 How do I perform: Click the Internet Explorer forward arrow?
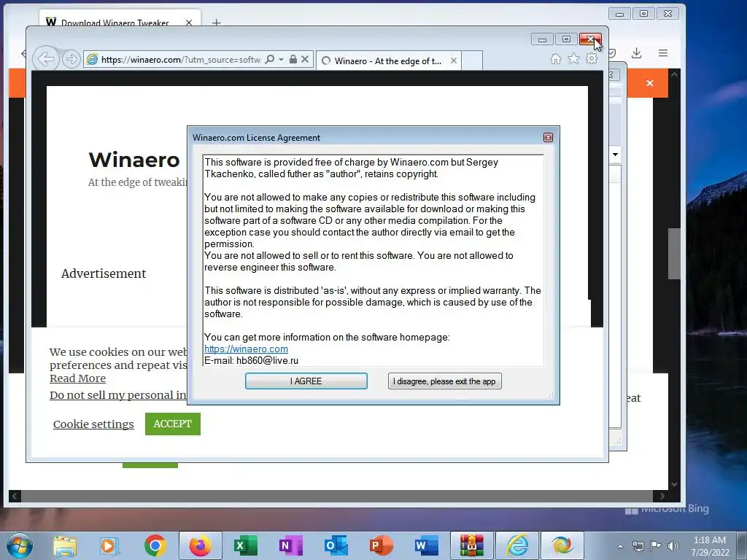coord(71,60)
